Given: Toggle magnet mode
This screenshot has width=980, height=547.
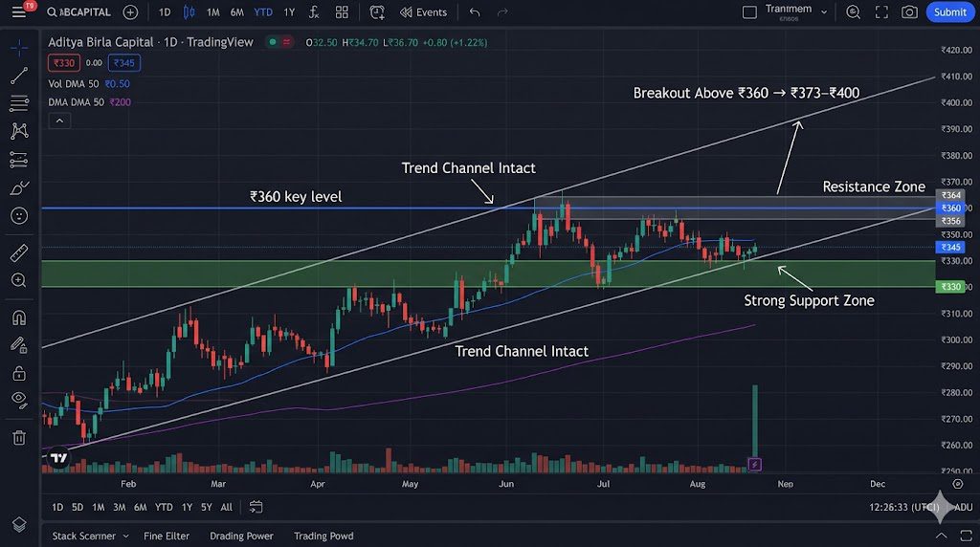Looking at the screenshot, I should click(x=19, y=317).
